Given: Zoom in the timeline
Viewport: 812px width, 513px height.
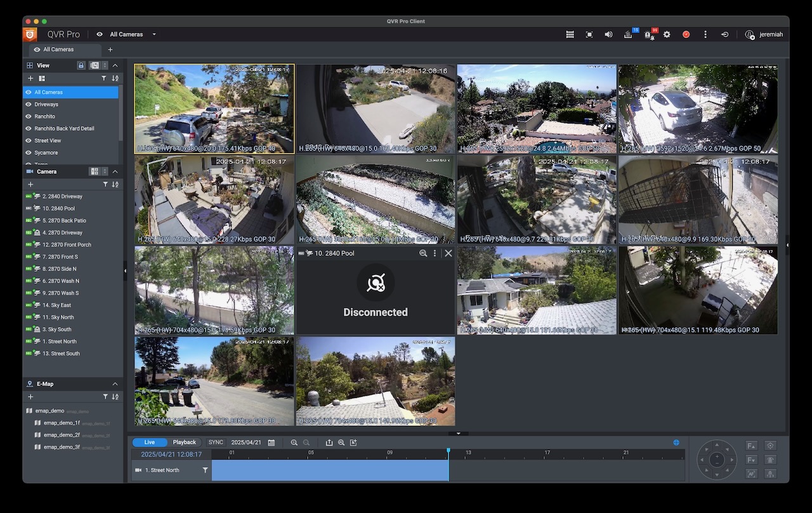Looking at the screenshot, I should 294,442.
